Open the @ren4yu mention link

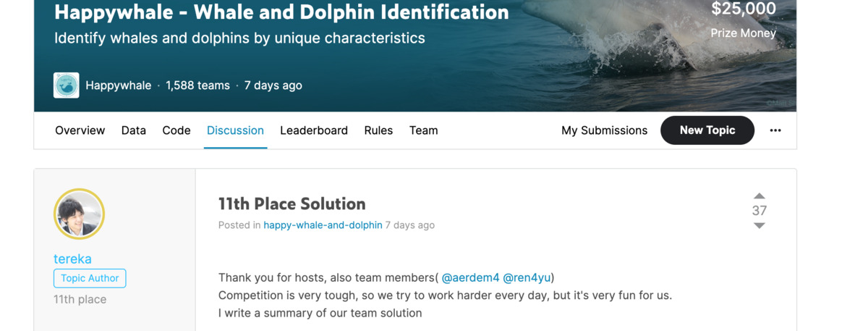pos(527,278)
